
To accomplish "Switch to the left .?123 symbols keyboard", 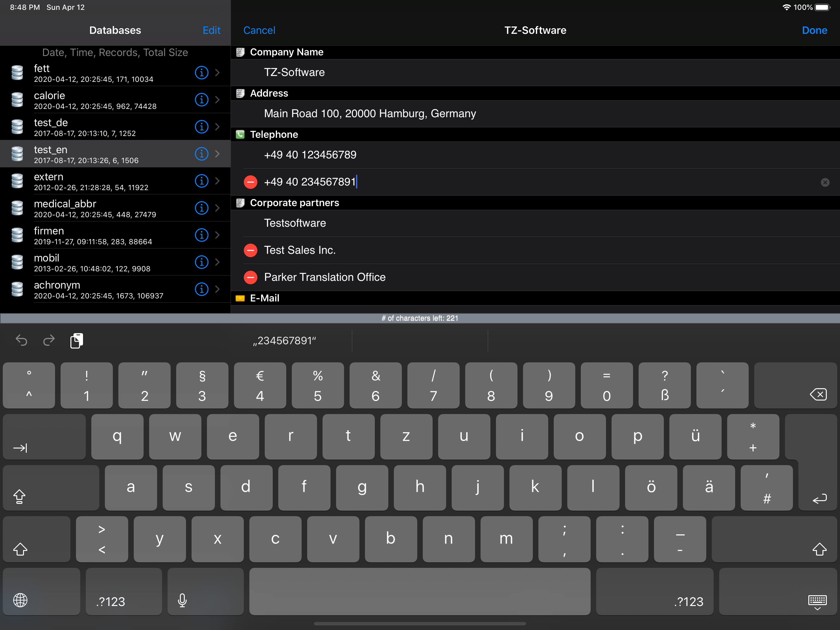I will pos(124,591).
